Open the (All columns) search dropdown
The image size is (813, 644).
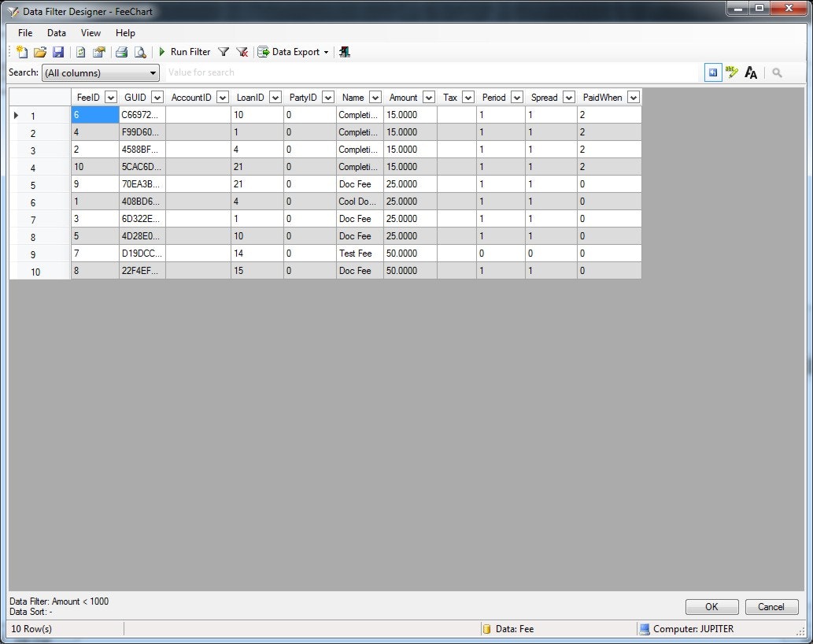(154, 72)
